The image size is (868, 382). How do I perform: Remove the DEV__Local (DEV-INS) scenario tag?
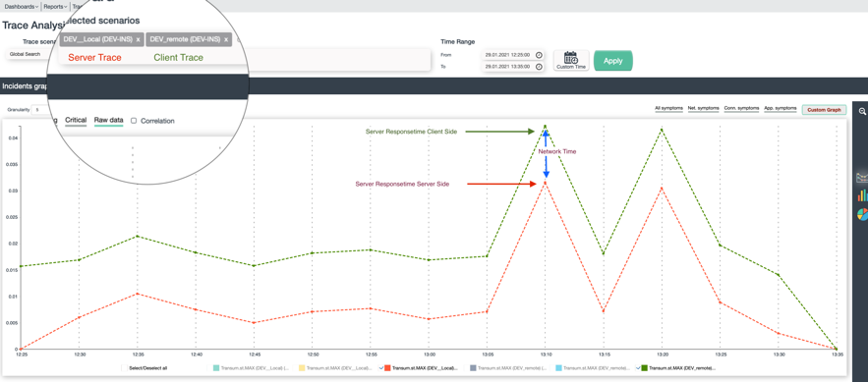[x=138, y=40]
